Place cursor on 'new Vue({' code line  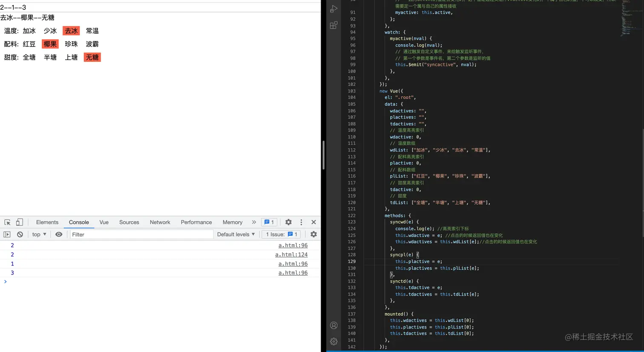[391, 91]
